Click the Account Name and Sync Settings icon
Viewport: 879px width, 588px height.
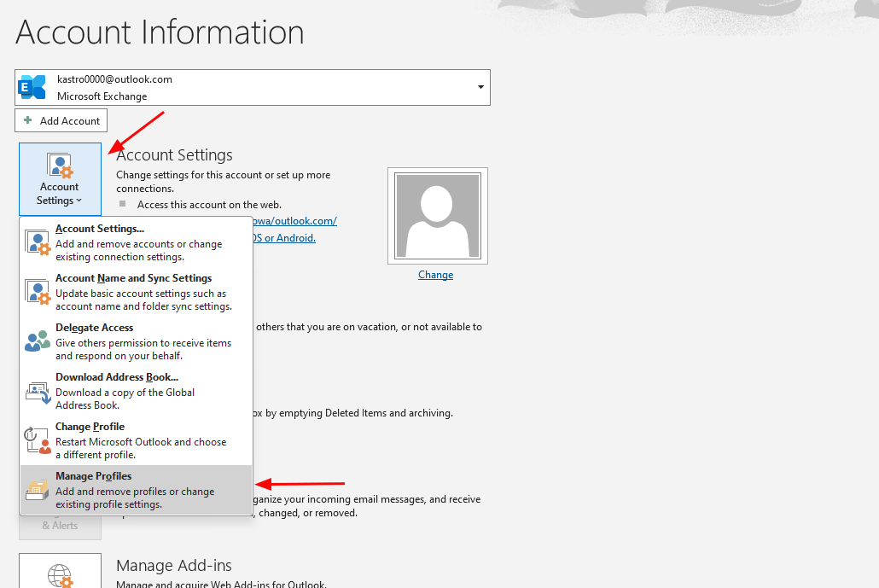pos(38,292)
